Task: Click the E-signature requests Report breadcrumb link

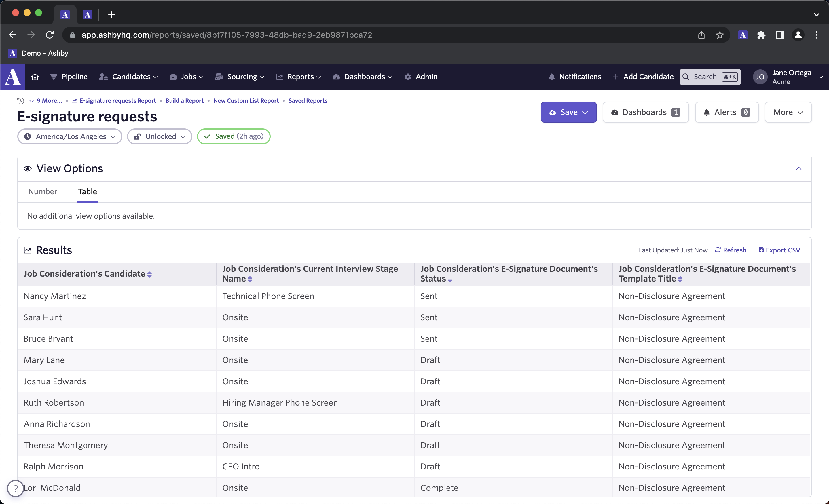Action: 117,101
